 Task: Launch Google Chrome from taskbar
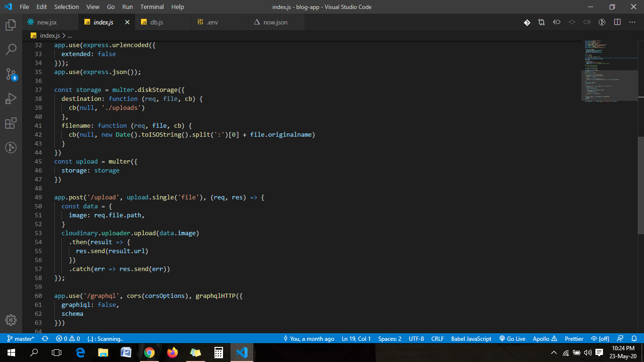tap(149, 353)
